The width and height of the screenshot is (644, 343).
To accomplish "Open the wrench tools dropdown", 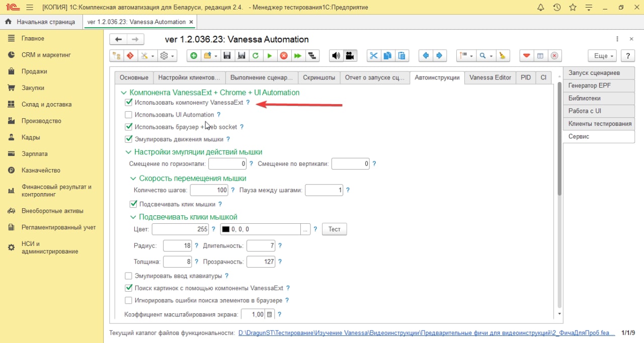I will coord(147,56).
